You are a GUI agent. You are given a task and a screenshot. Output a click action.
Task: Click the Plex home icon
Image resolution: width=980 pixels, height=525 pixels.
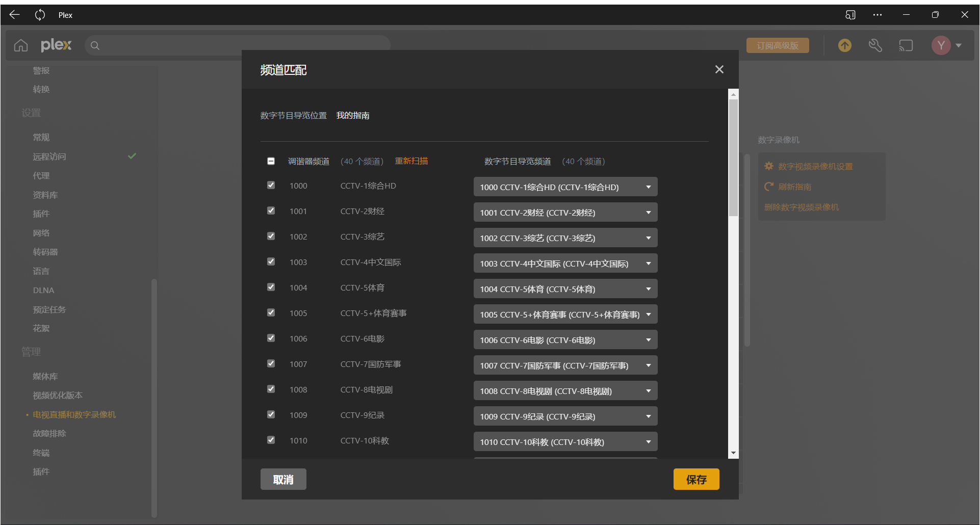21,46
